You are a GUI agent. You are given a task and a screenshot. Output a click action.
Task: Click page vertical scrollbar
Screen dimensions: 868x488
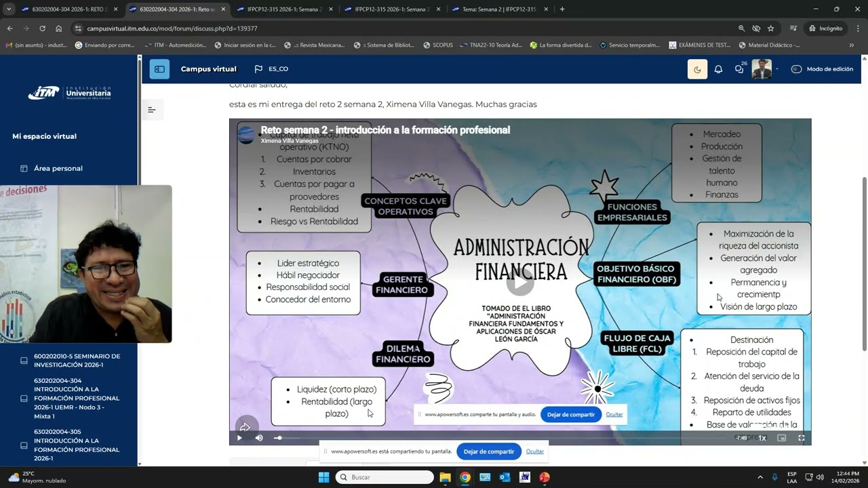coord(864,264)
